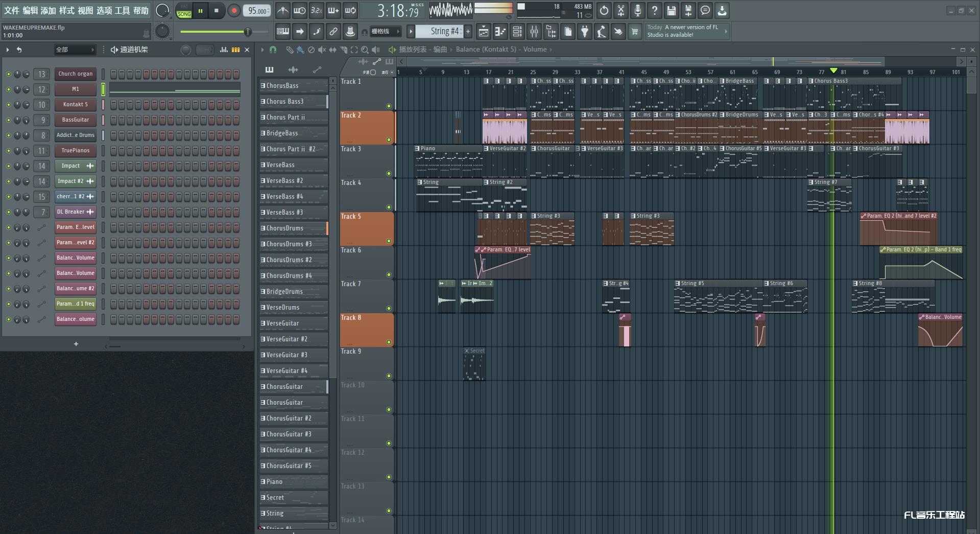Select the playlist delete tool
Image resolution: width=980 pixels, height=534 pixels.
tap(311, 50)
